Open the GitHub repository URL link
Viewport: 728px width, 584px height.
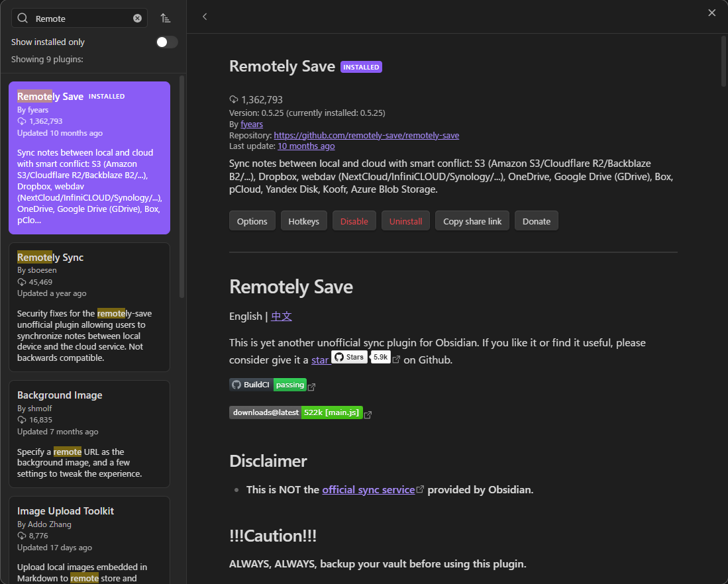366,135
